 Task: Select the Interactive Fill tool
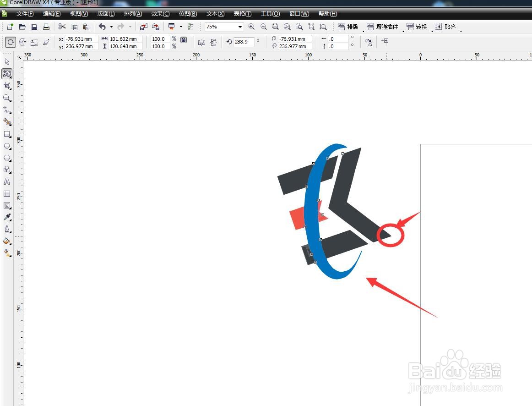(x=7, y=253)
